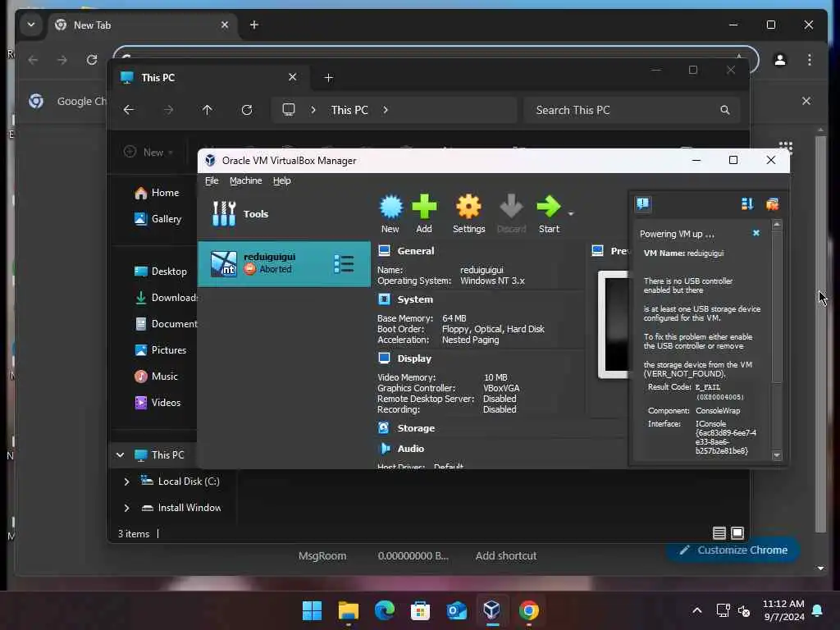Open VM Settings gear icon
Screen dimensions: 840x630
point(468,214)
